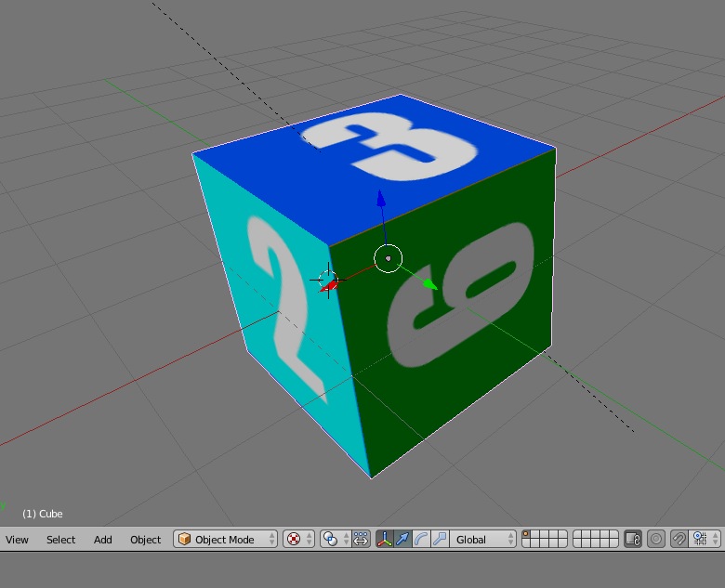725x588 pixels.
Task: Select layer 1 with the orange dot
Action: coord(526,534)
